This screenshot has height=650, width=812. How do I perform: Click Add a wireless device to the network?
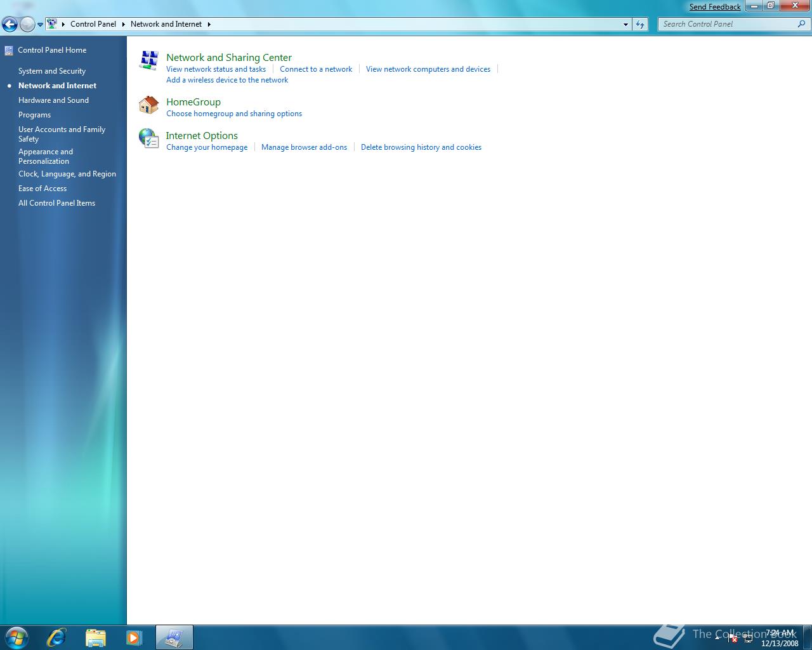click(227, 80)
